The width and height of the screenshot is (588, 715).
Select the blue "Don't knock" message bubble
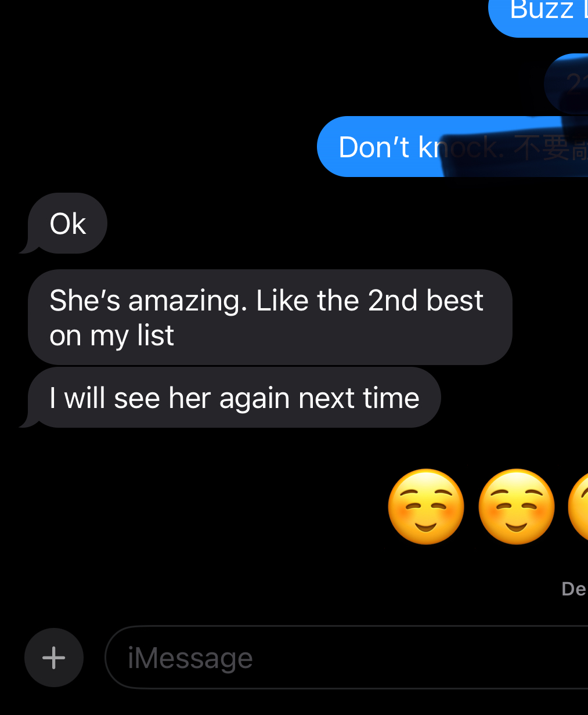click(452, 147)
